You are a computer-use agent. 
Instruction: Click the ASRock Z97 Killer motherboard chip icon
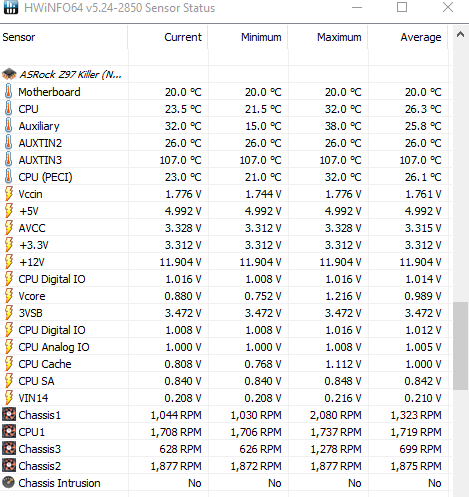pos(9,74)
